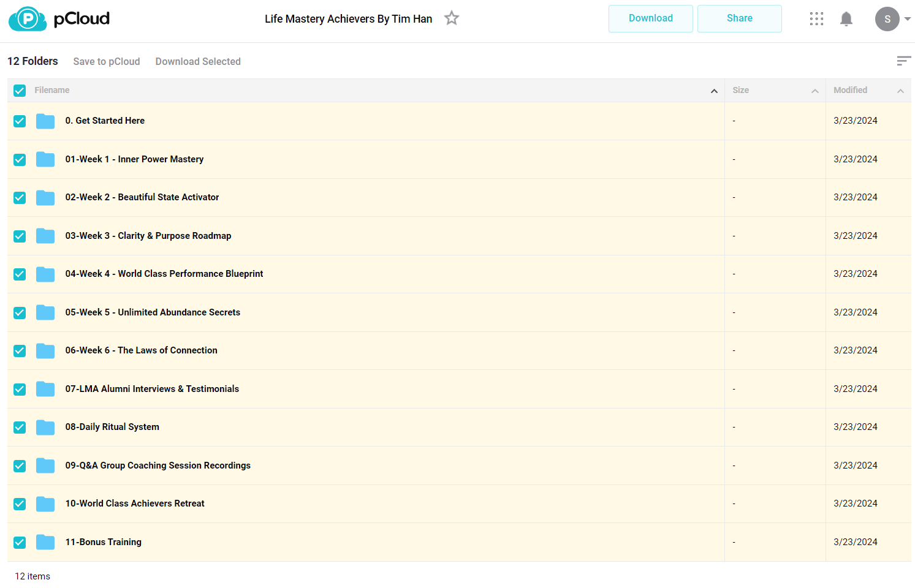The width and height of the screenshot is (915, 588).
Task: Click the modified date of 11-Bonus Training
Action: (x=856, y=542)
